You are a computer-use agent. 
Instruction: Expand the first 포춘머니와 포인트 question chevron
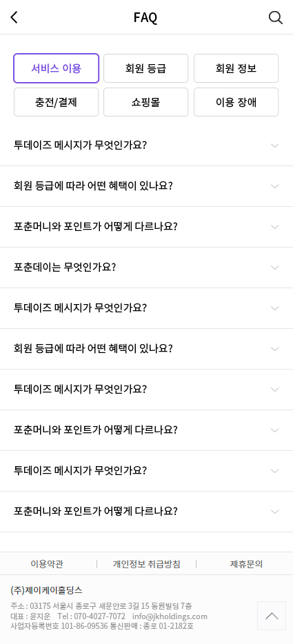click(275, 227)
